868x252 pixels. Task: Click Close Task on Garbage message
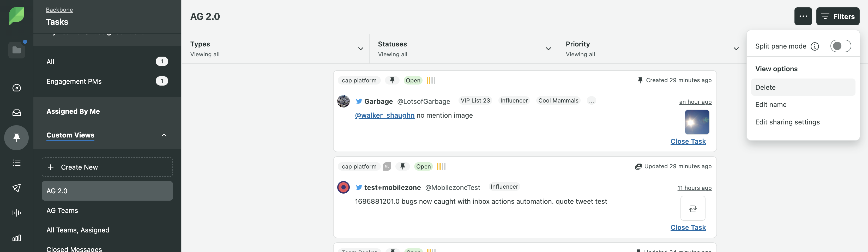[688, 141]
